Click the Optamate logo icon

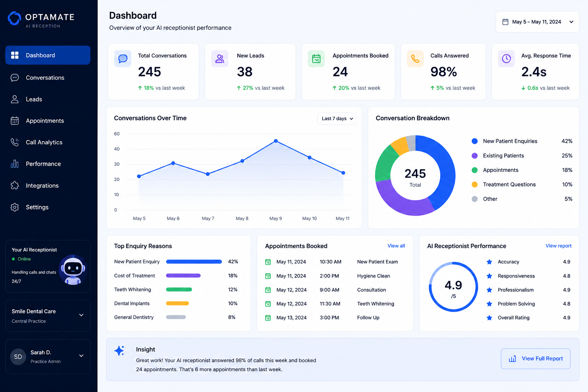(15, 18)
